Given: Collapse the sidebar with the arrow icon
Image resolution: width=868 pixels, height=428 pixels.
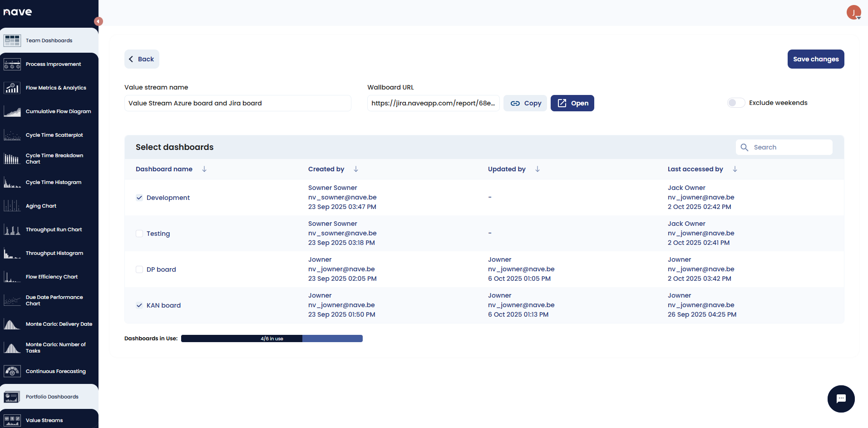Looking at the screenshot, I should (x=99, y=21).
